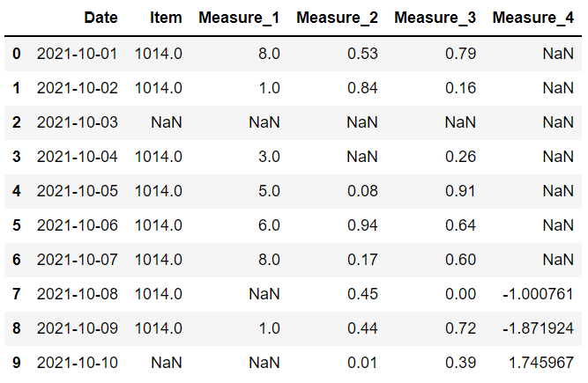
Task: Click the Item column header
Action: click(166, 17)
